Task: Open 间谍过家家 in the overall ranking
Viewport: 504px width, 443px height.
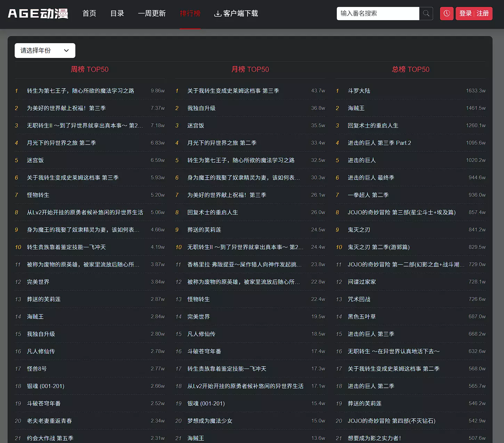Action: [x=362, y=282]
